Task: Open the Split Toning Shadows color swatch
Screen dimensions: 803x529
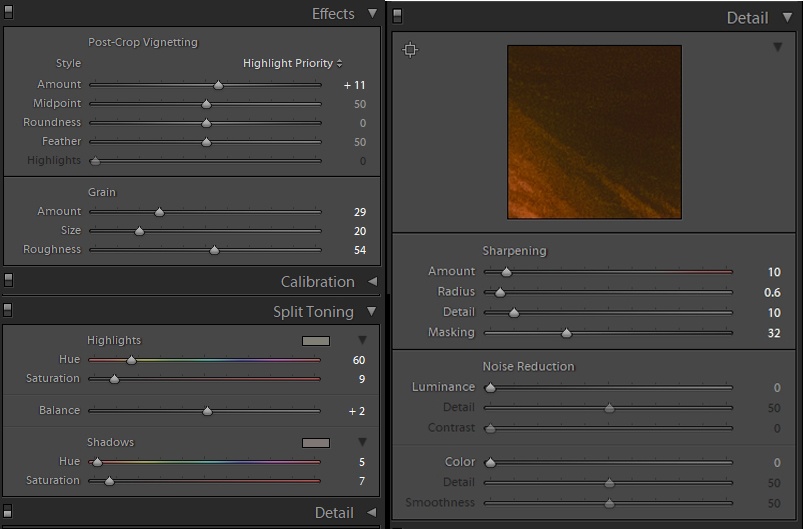Action: click(315, 443)
